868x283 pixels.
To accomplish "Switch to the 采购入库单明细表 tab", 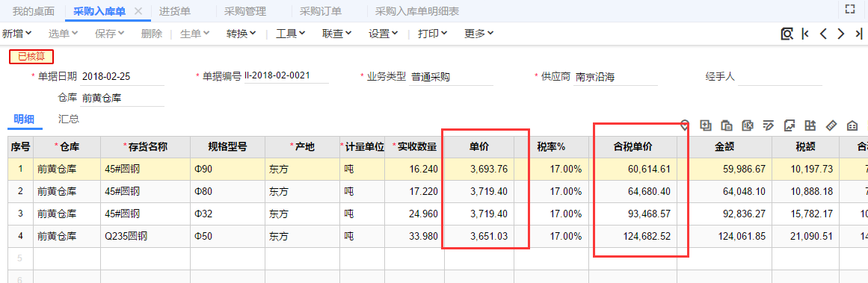I will click(417, 11).
